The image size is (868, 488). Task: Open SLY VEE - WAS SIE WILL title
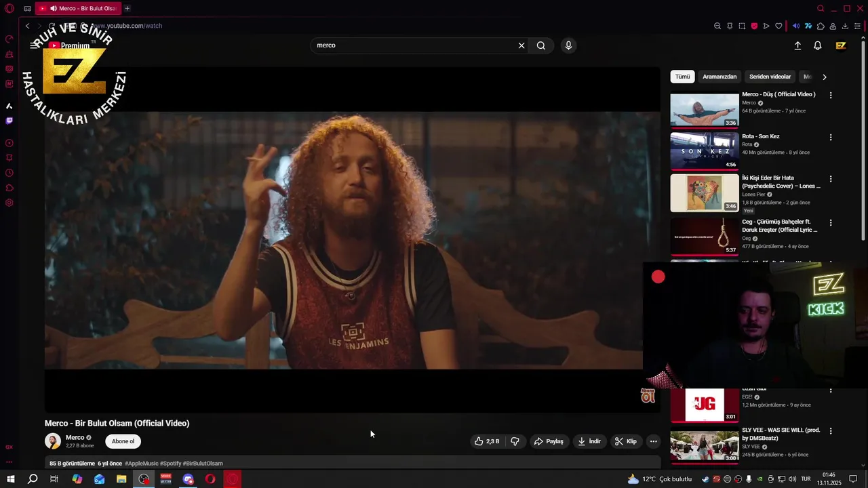[x=781, y=434]
